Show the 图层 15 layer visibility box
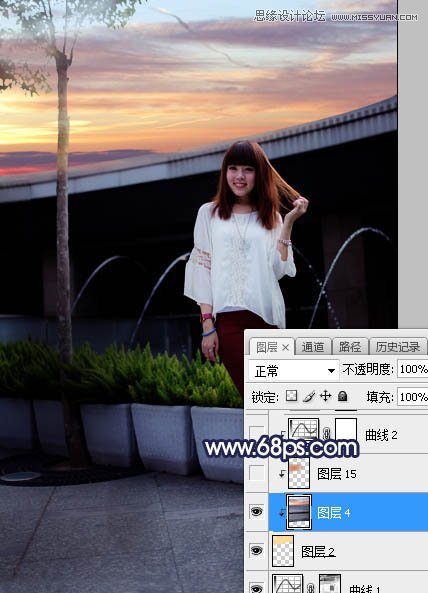The width and height of the screenshot is (428, 593). [x=256, y=473]
